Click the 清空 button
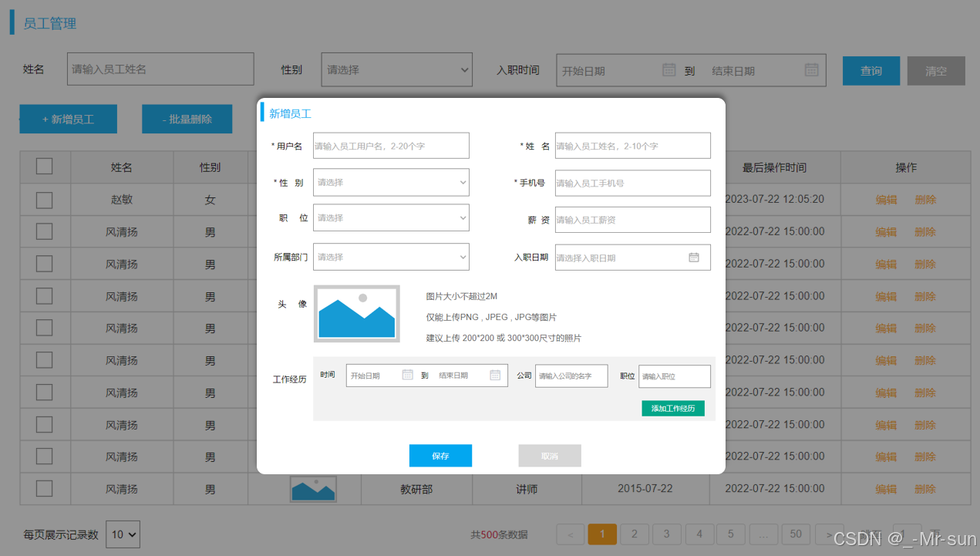 936,70
